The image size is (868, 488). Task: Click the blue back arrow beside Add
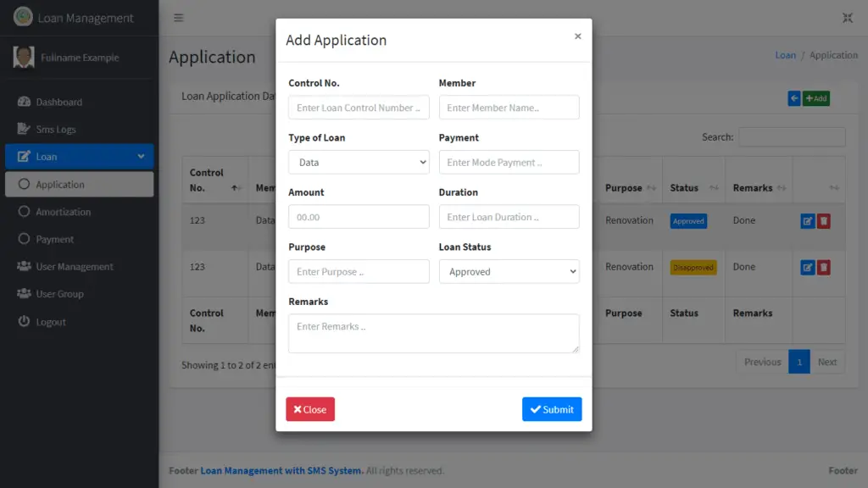coord(793,98)
